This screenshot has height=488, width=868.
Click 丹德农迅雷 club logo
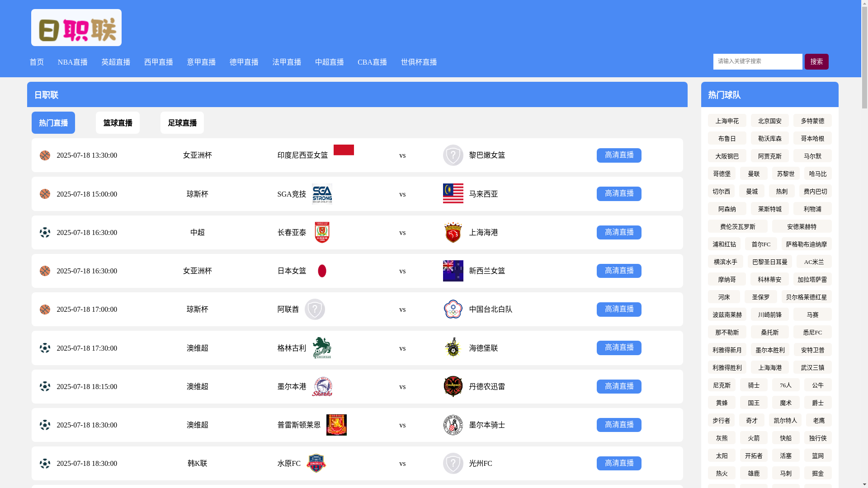[x=453, y=386]
